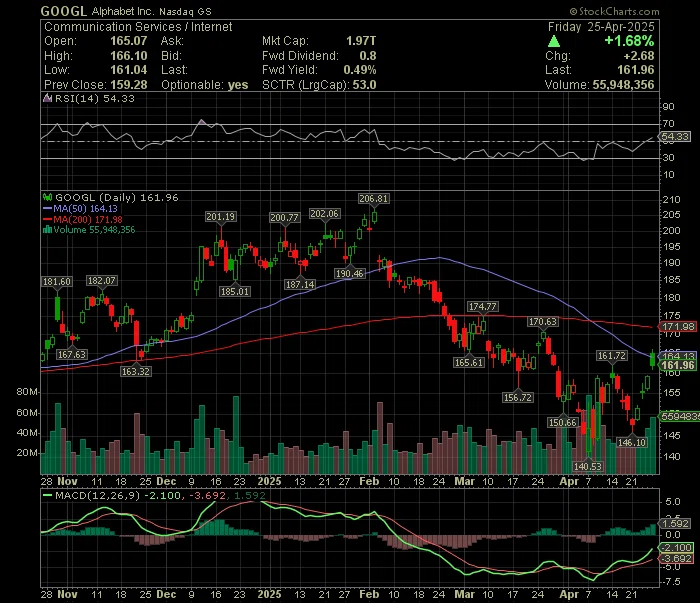Click the volume bars icon in the legend
Screen dimensions: 700x603
pos(47,230)
